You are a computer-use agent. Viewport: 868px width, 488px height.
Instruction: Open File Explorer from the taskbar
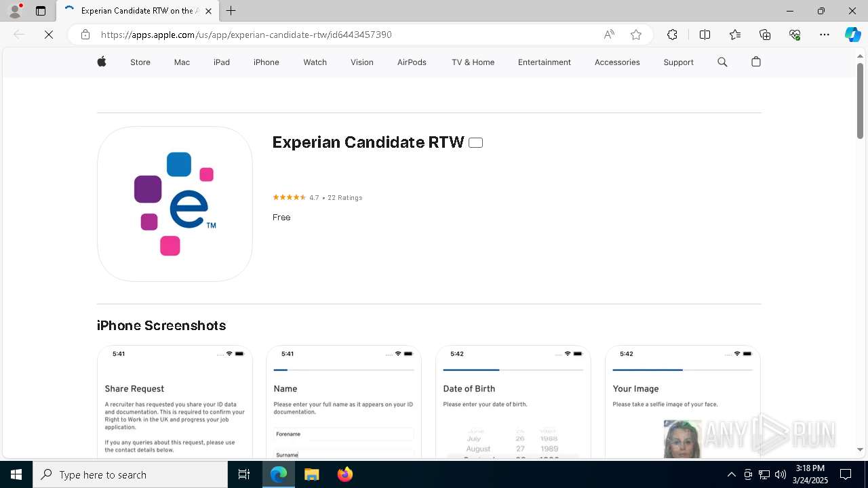(x=312, y=474)
